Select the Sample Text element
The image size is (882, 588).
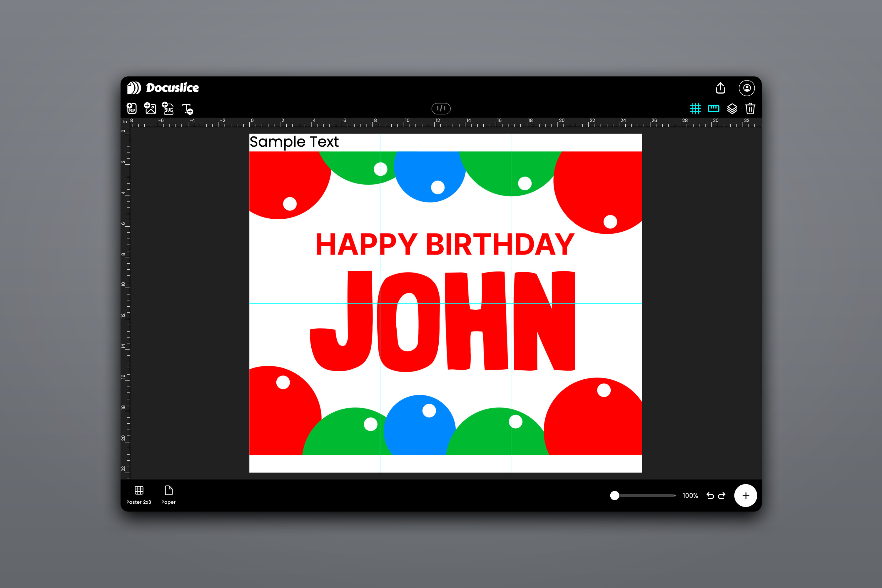point(294,142)
